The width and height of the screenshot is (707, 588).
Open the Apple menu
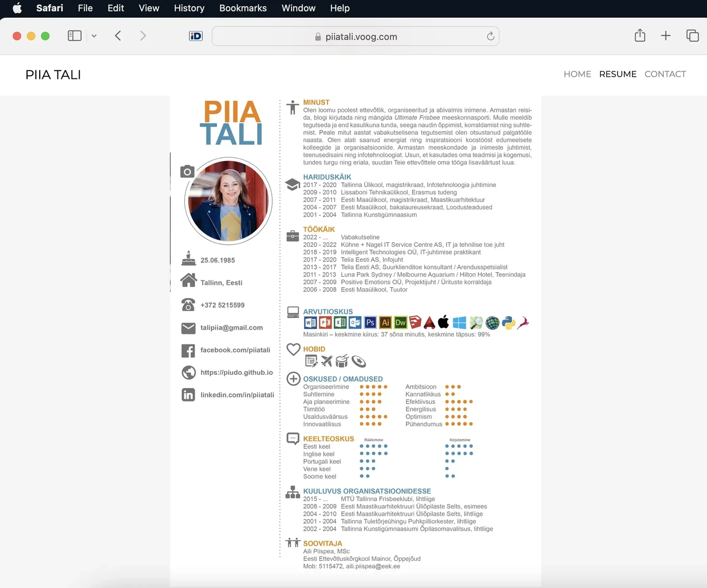[17, 8]
